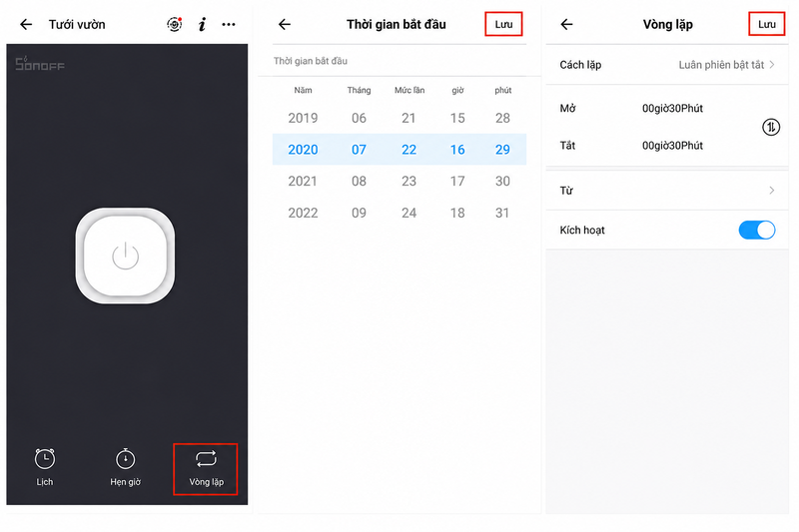
Task: Select month 09 in the picker
Action: tap(359, 213)
